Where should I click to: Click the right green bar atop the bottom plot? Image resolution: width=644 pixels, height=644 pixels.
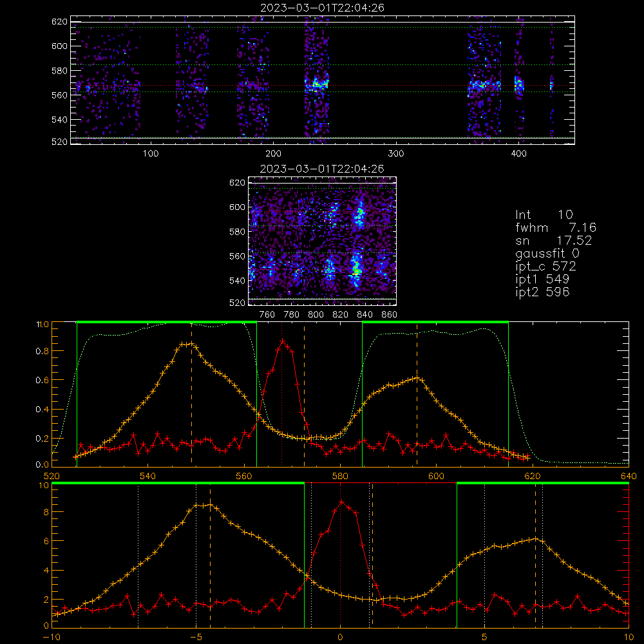tap(542, 484)
